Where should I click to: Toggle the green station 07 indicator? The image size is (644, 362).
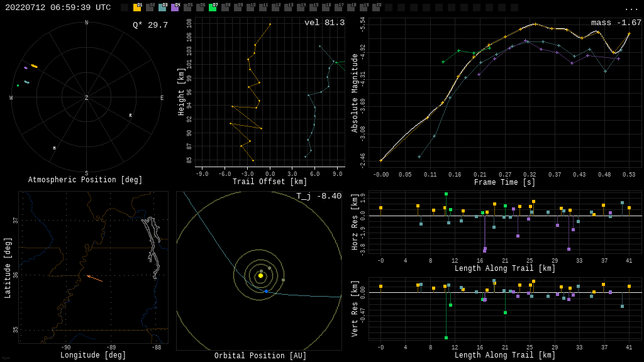point(213,8)
